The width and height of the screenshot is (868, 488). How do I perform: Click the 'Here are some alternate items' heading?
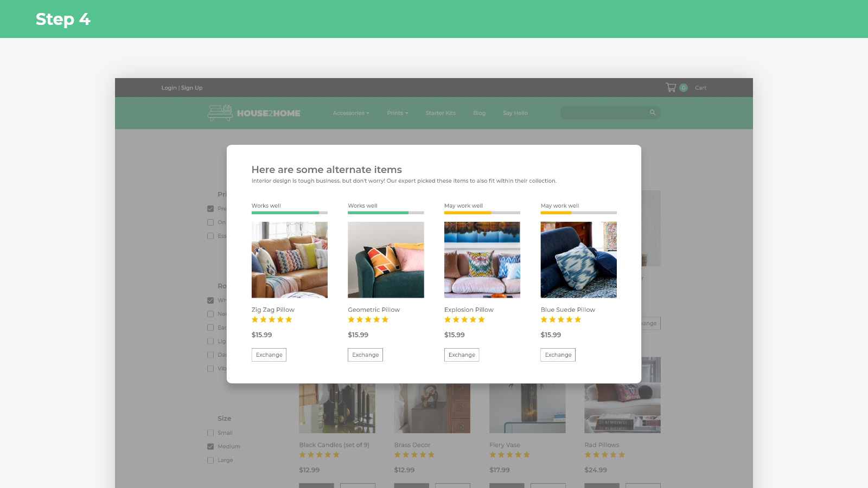click(x=327, y=170)
